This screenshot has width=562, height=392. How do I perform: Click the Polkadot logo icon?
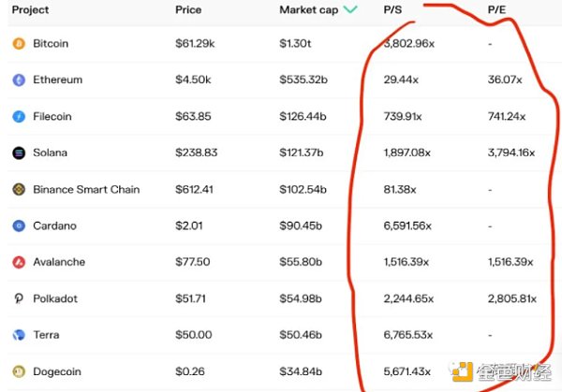(18, 298)
